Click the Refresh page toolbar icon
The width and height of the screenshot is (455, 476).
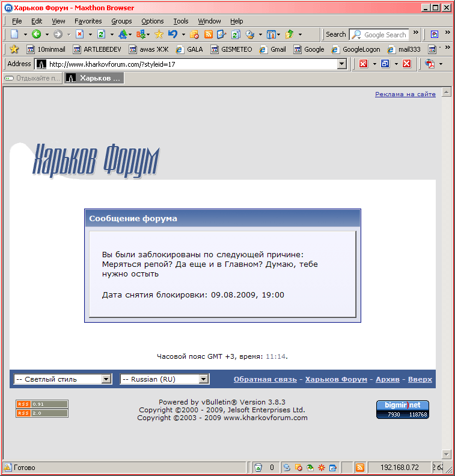click(x=101, y=34)
